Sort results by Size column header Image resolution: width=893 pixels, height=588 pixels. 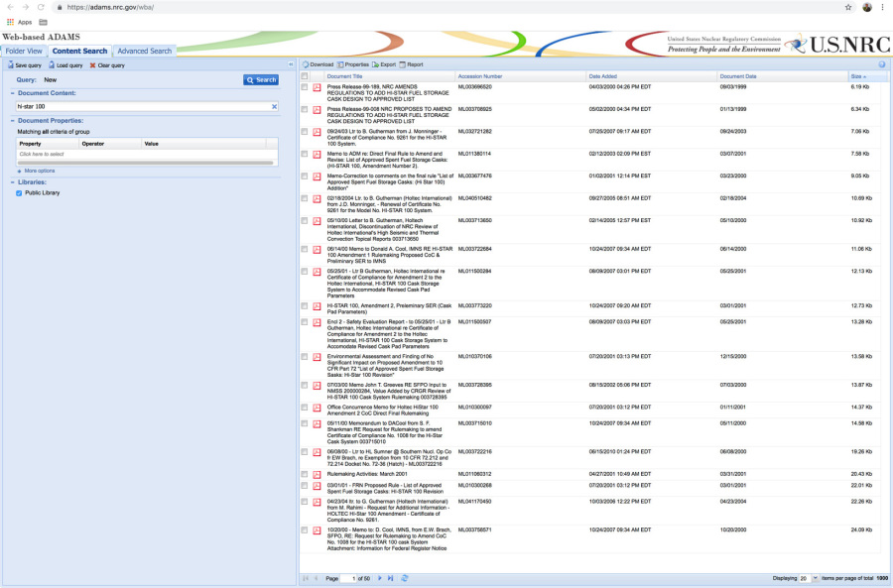(x=856, y=76)
